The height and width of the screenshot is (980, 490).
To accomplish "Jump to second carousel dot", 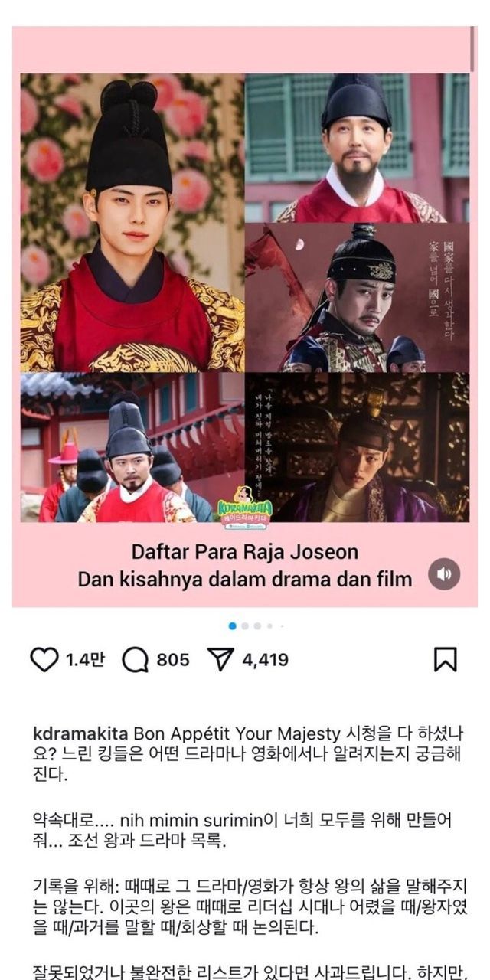I will click(245, 626).
